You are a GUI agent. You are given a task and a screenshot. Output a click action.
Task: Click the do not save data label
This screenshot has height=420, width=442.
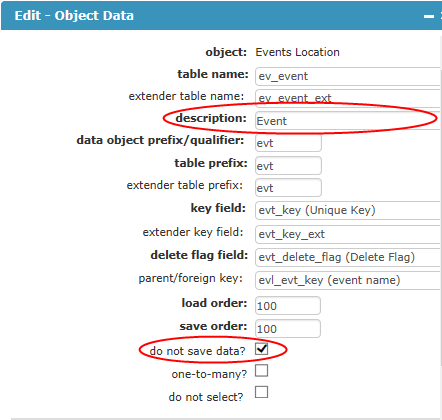(x=197, y=351)
